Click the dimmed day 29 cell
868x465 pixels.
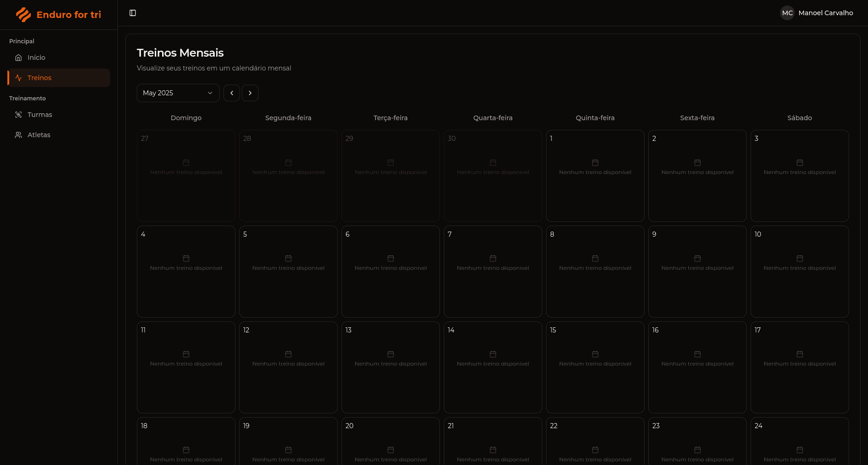391,176
